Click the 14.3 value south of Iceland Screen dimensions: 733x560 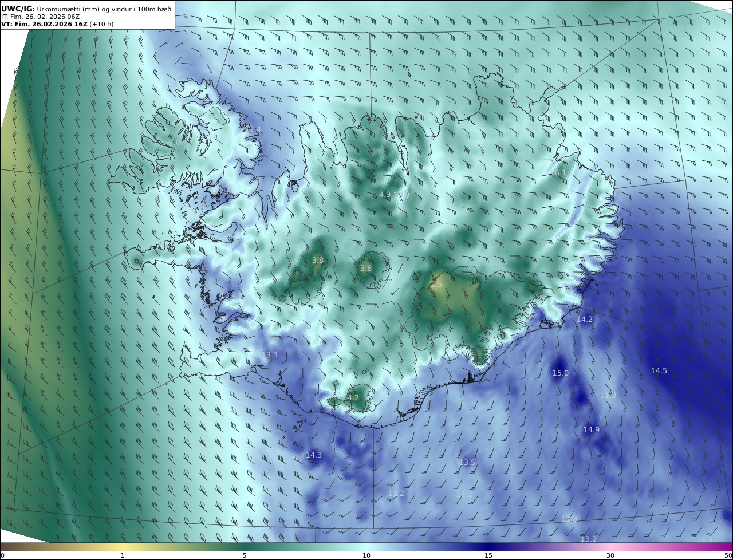(x=313, y=455)
